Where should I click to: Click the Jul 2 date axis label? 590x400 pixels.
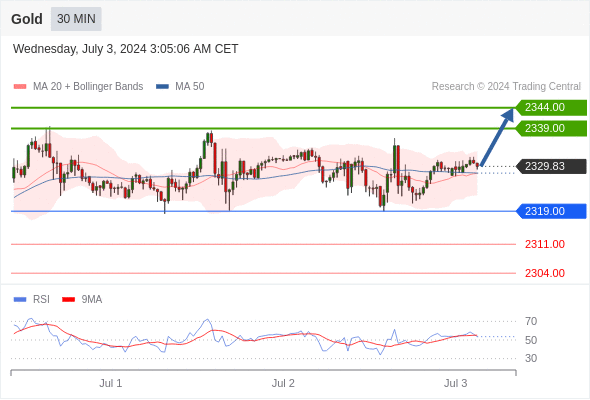tap(283, 383)
